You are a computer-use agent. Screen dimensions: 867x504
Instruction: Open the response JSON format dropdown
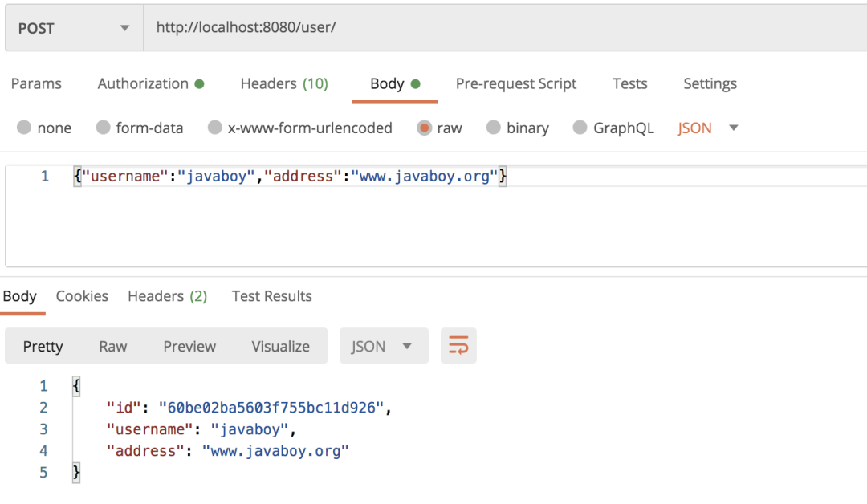point(383,346)
